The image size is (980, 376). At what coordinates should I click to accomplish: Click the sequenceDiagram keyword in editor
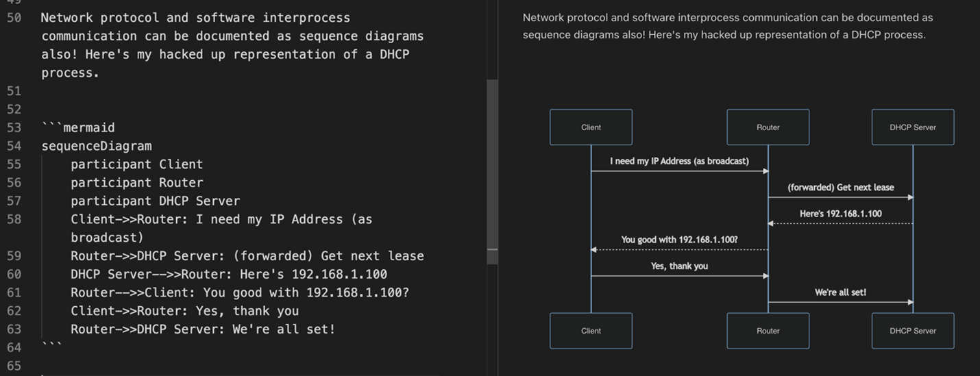pos(97,146)
